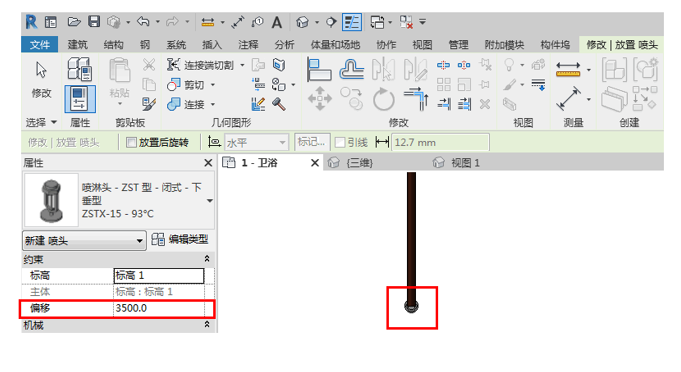This screenshot has width=681, height=372.
Task: Undo the last action arrow icon
Action: (143, 22)
